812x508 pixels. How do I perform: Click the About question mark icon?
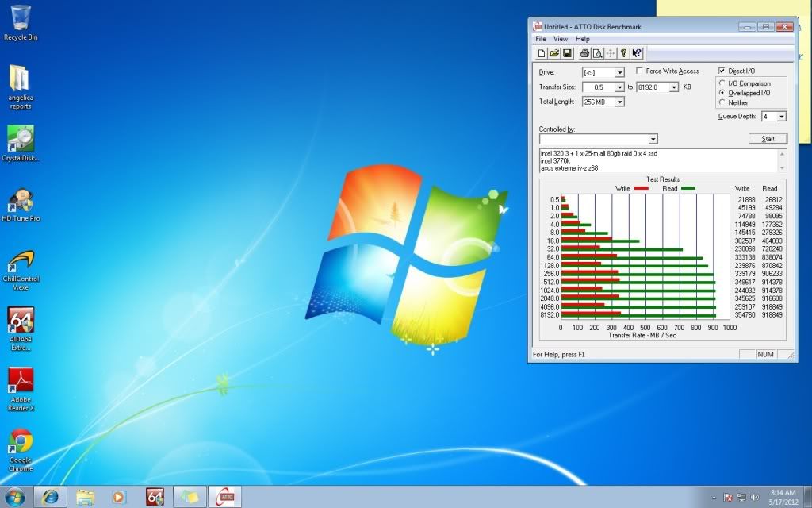(623, 53)
